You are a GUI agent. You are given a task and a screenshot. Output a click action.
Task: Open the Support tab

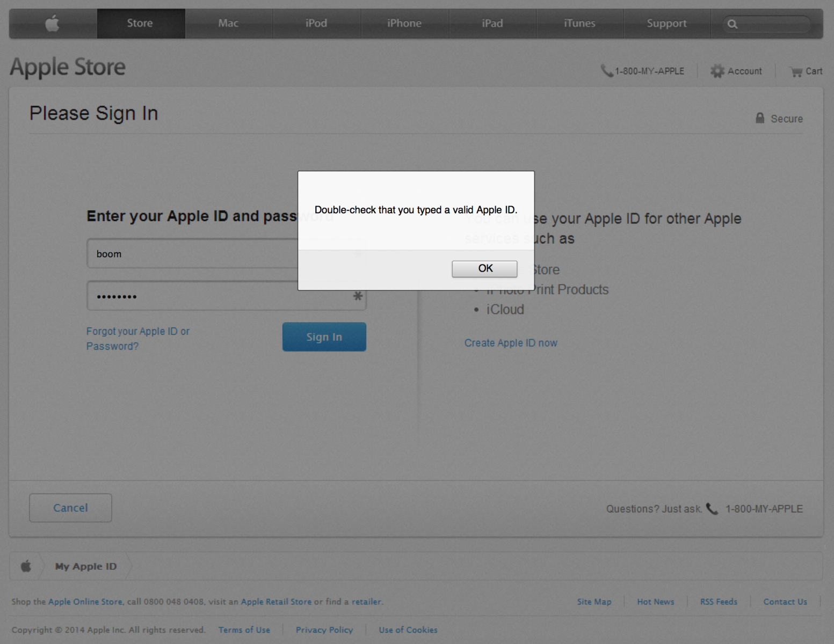[667, 24]
